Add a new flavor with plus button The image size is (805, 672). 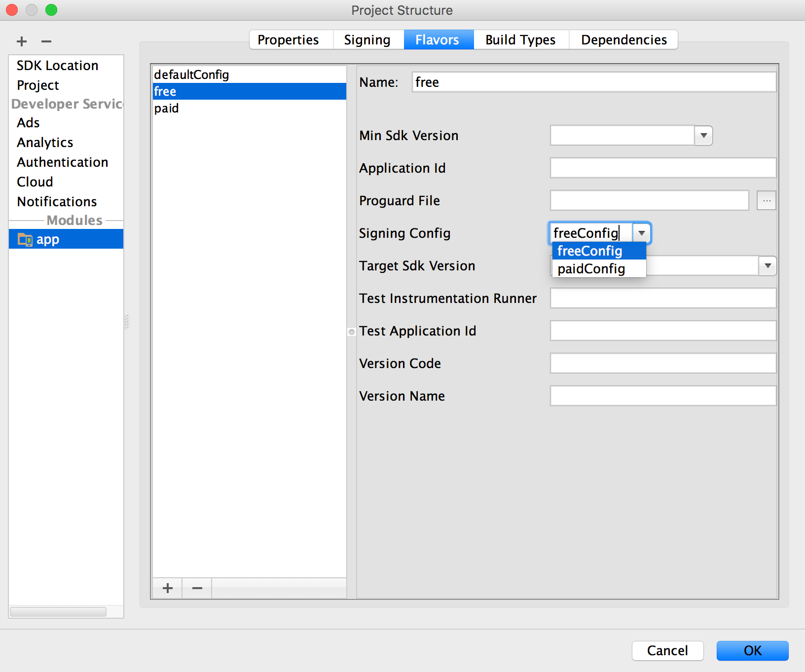coord(168,588)
